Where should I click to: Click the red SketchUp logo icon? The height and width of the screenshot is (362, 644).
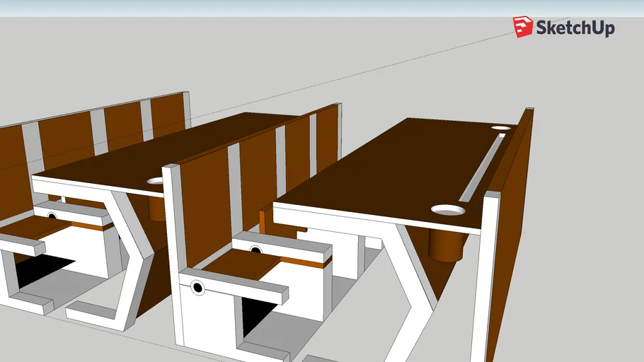pos(523,27)
